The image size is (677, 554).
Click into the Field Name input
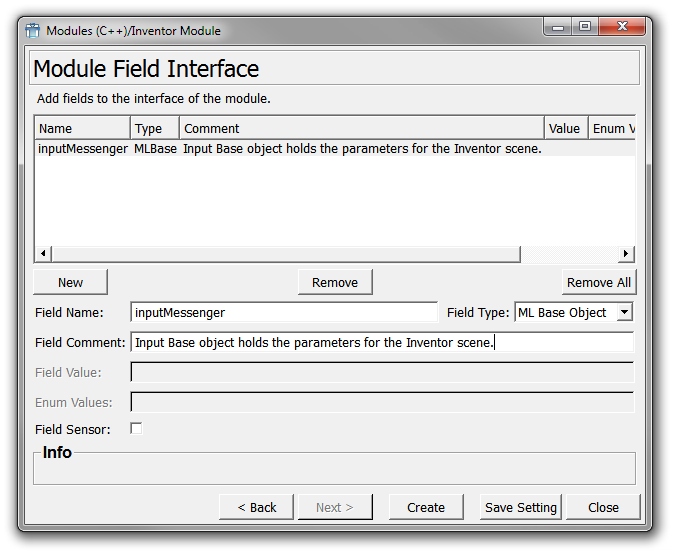click(x=284, y=313)
